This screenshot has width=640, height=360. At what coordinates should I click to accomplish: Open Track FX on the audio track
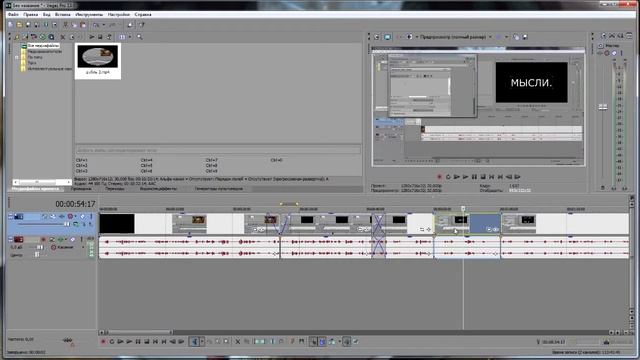click(60, 239)
